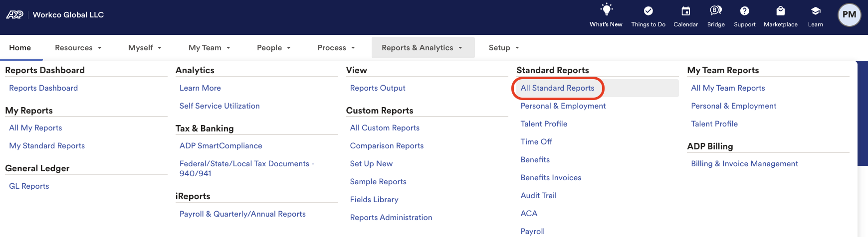Collapse the Reports & Analytics menu

(x=423, y=48)
